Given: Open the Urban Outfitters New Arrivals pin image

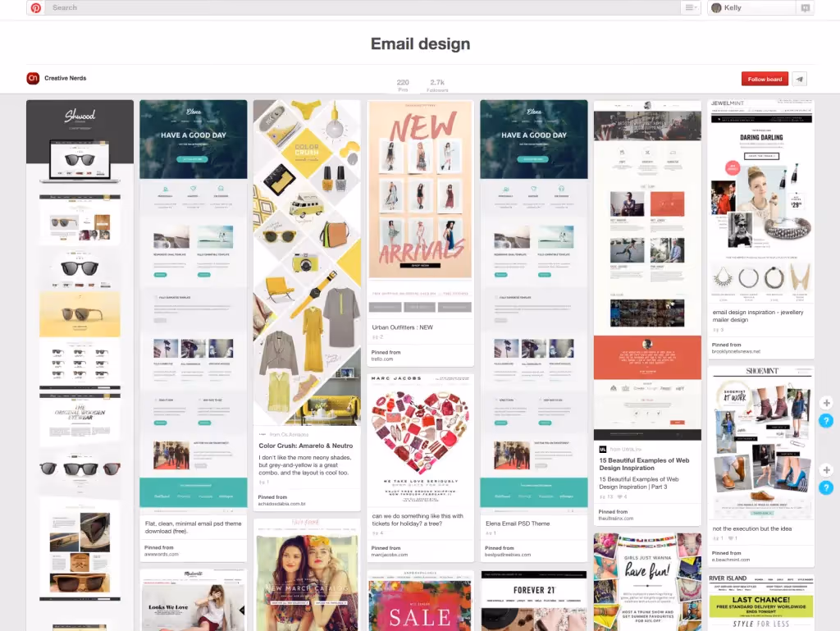Looking at the screenshot, I should click(x=420, y=208).
